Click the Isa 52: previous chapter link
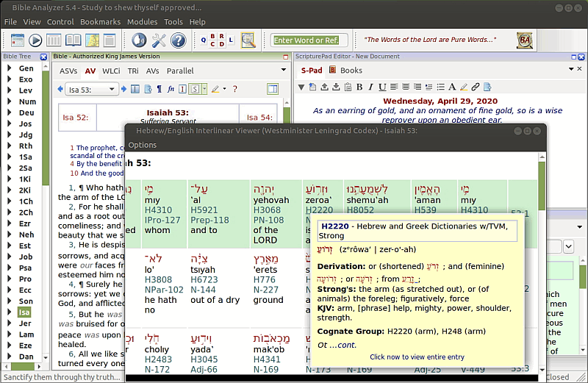Image resolution: width=588 pixels, height=383 pixels. (x=76, y=118)
